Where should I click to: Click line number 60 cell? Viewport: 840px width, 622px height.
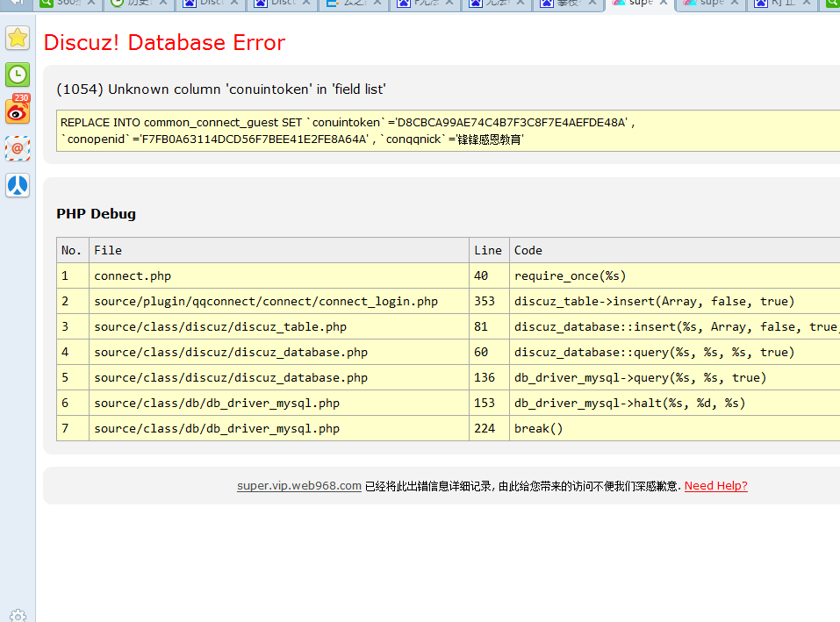tap(489, 352)
